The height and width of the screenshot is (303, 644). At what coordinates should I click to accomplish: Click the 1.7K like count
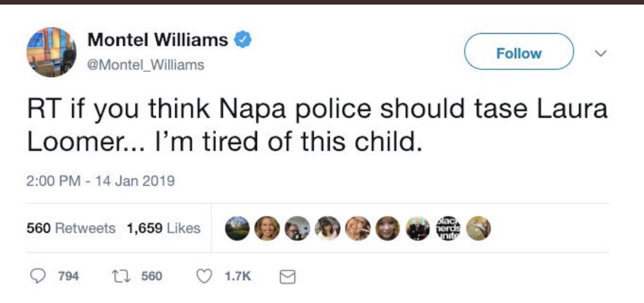coord(237,277)
